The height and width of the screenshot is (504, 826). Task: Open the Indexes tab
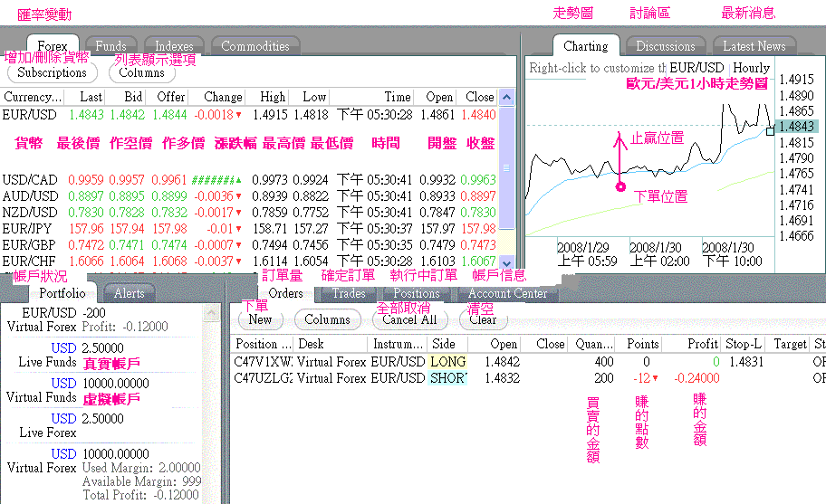point(174,46)
